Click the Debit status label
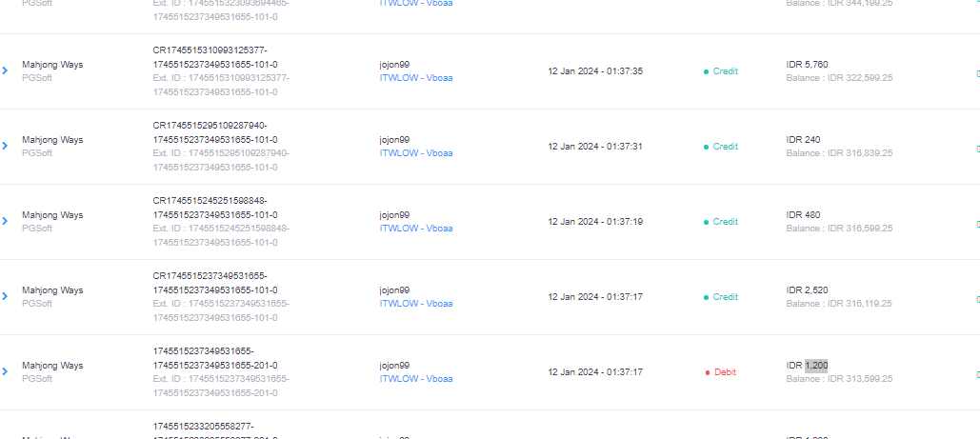 pyautogui.click(x=726, y=372)
